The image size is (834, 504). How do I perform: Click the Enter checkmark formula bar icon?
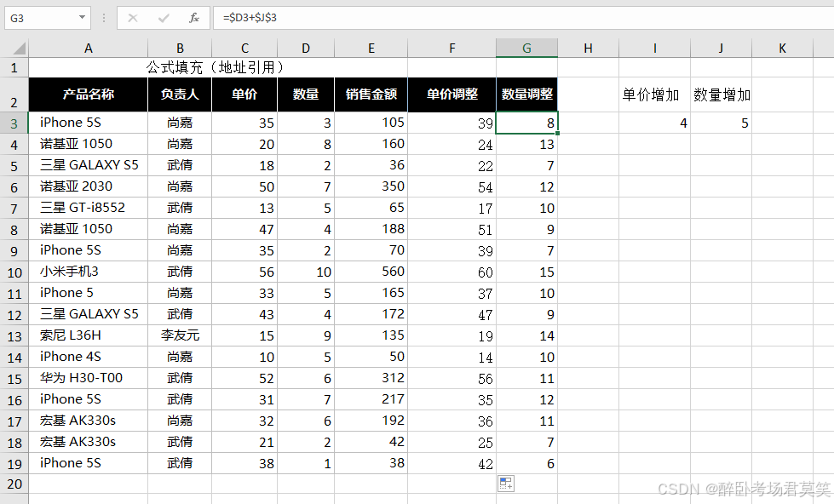(164, 18)
